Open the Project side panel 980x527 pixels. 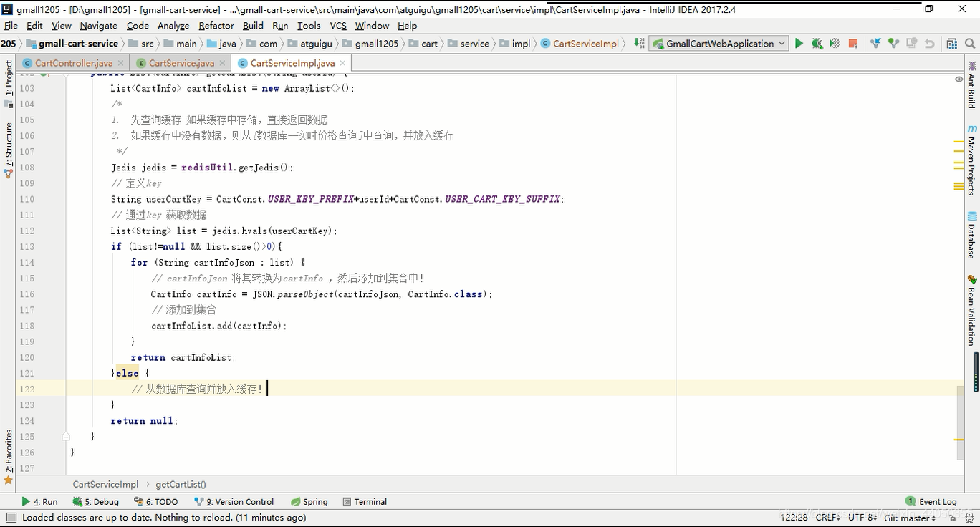click(9, 83)
